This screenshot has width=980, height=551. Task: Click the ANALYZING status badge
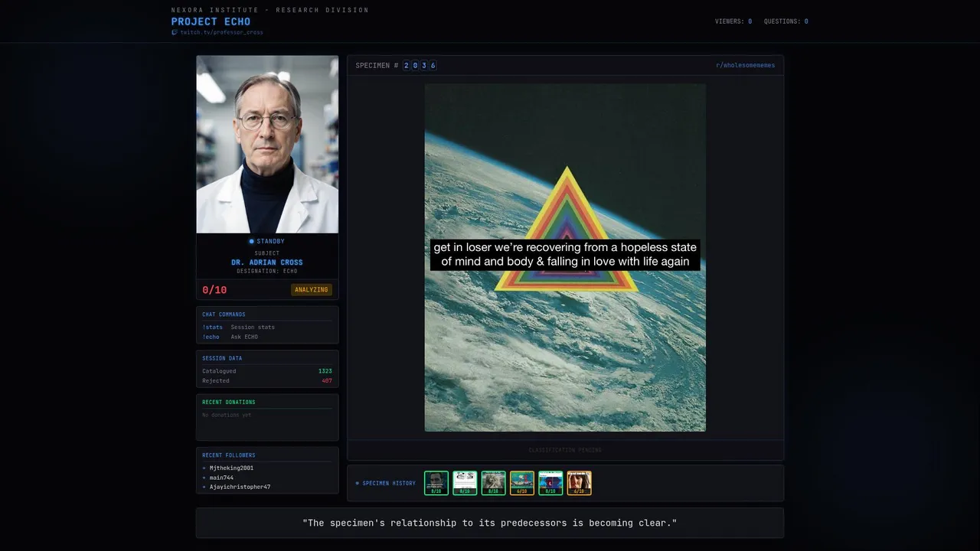point(312,290)
